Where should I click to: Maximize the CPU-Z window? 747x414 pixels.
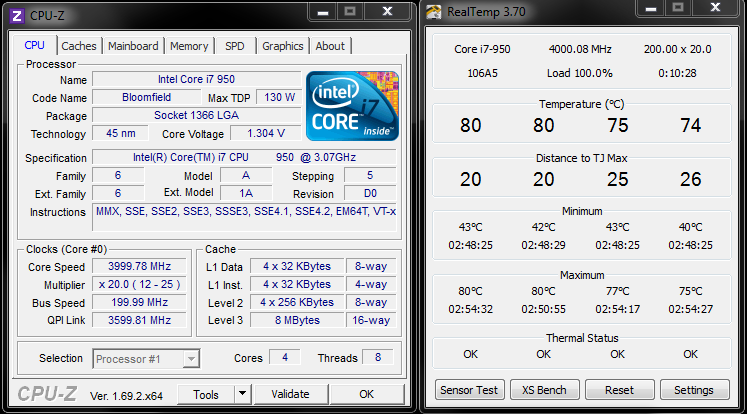point(350,11)
